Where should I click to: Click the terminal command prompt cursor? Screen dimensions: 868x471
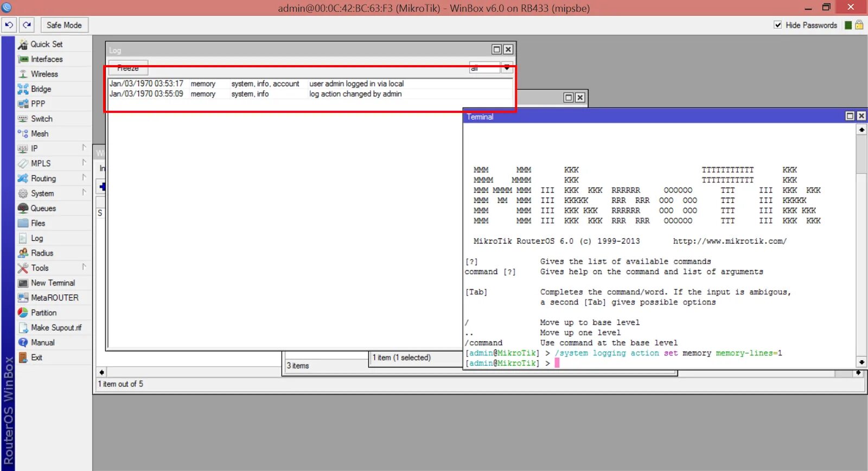point(557,363)
